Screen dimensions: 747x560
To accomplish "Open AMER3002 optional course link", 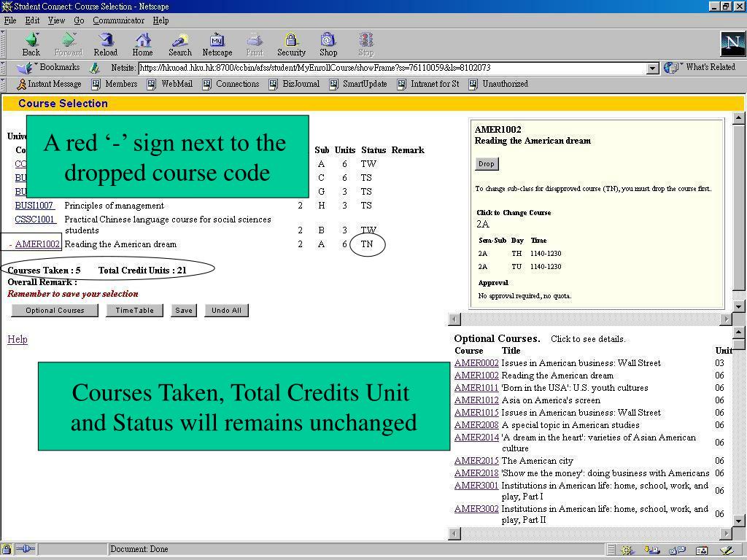I will 476,508.
